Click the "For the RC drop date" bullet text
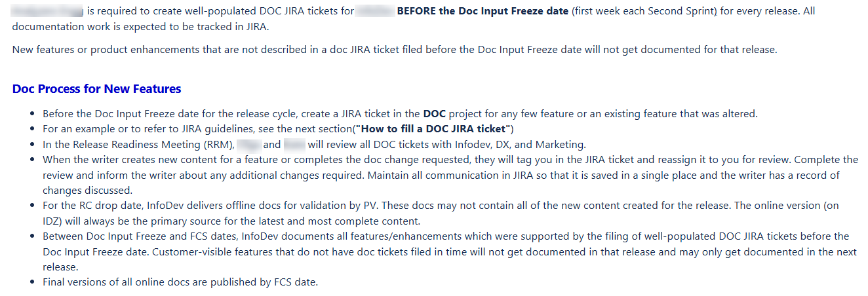This screenshot has width=868, height=296. (450, 213)
